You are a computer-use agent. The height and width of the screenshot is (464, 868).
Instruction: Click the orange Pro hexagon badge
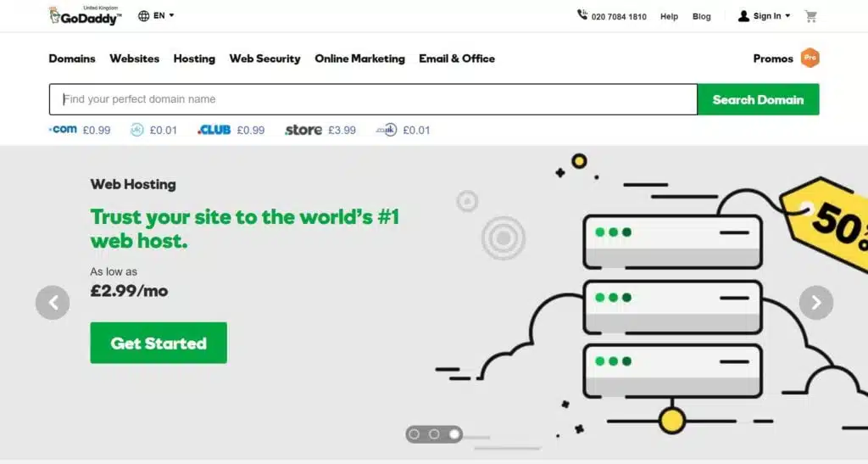click(x=810, y=59)
